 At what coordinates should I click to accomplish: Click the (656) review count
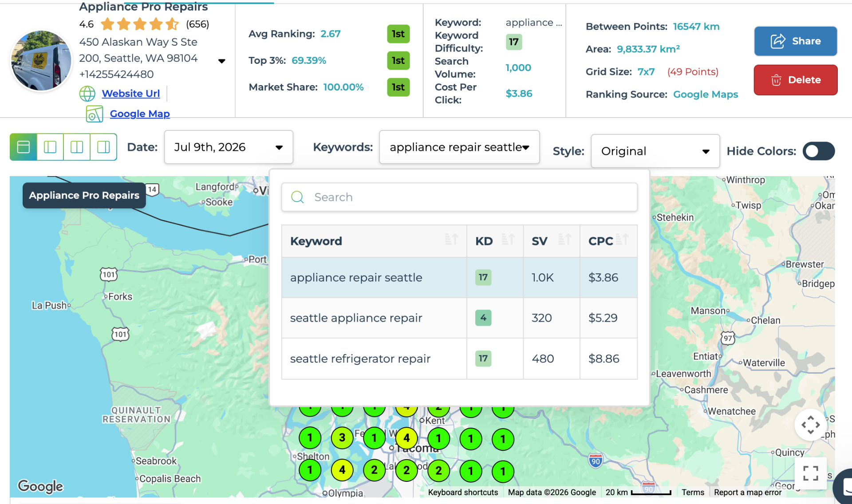(197, 24)
